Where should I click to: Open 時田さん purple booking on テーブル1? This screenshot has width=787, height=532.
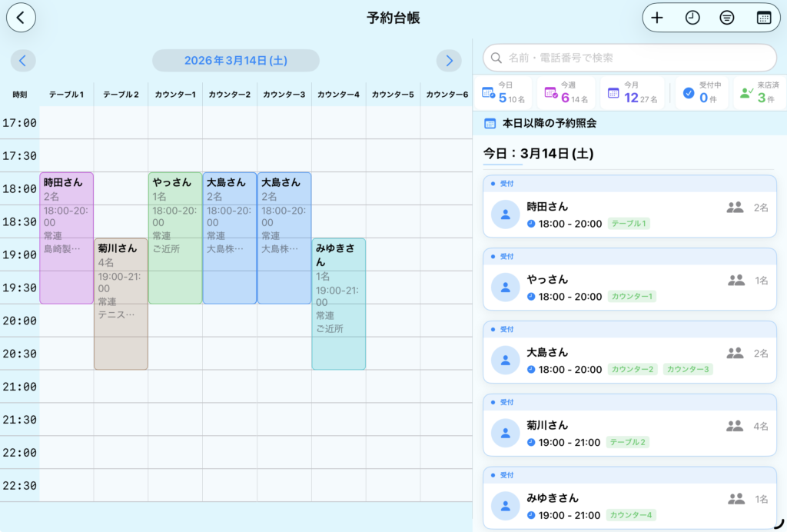point(66,238)
